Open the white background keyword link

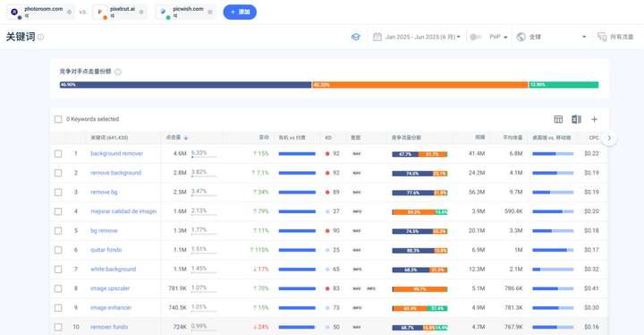pyautogui.click(x=113, y=269)
